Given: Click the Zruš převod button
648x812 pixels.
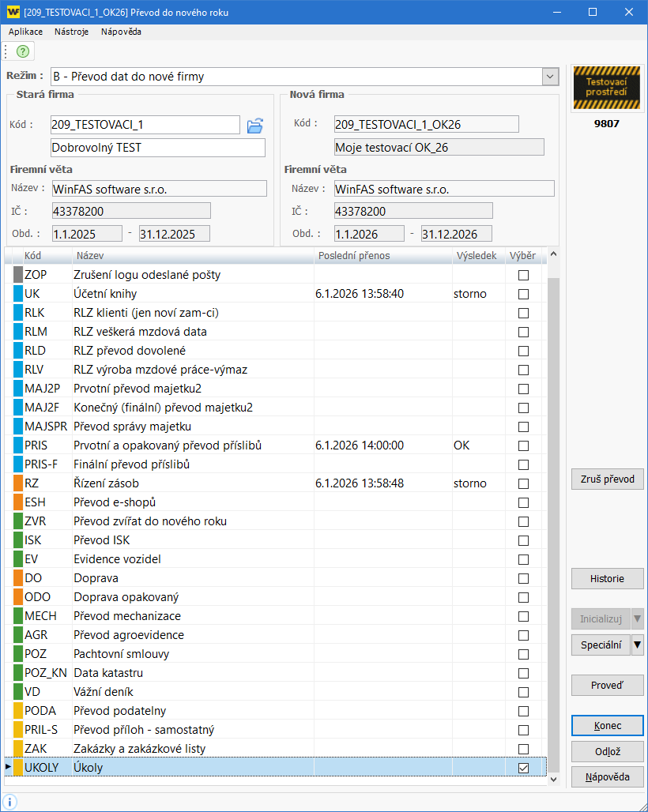Looking at the screenshot, I should tap(607, 479).
